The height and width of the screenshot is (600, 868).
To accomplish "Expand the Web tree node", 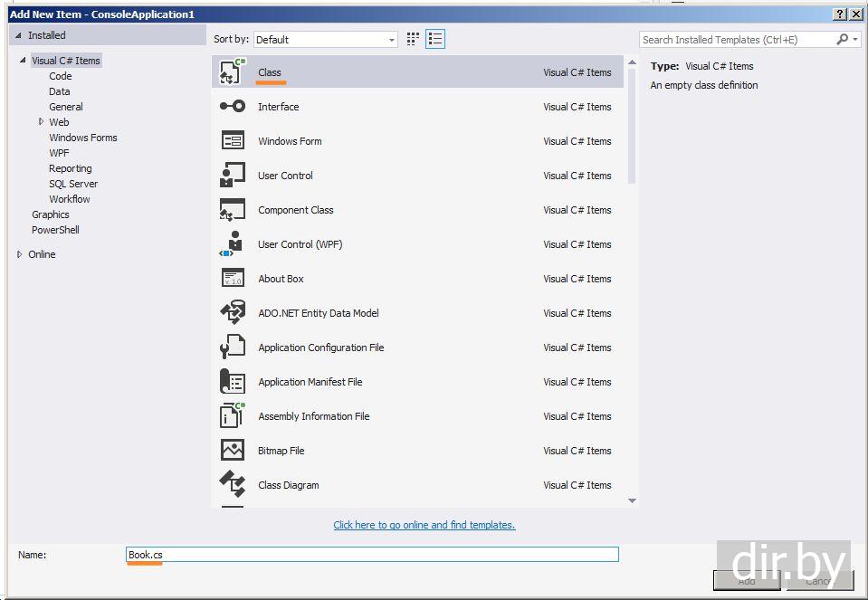I will [42, 121].
